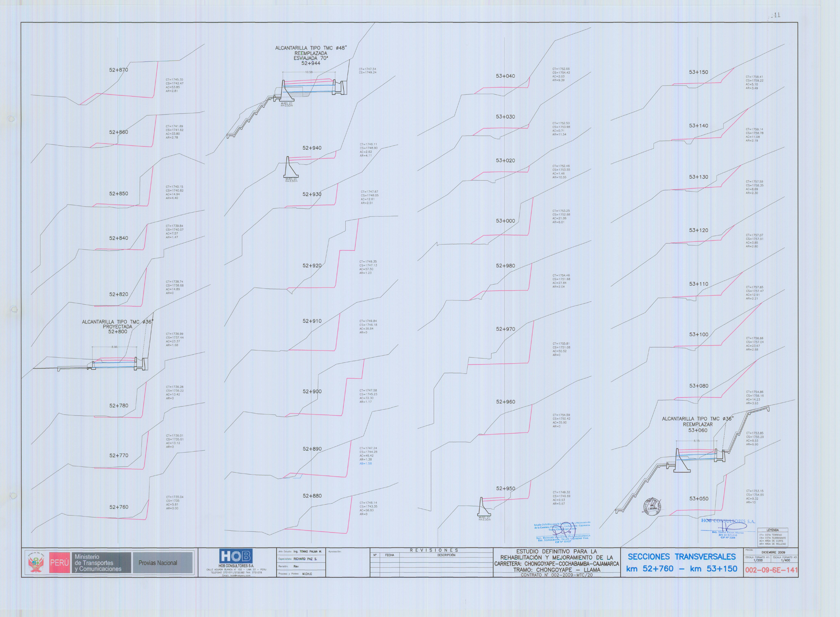The image size is (840, 617).
Task: Click the drawing code 002-09-SE-141
Action: click(771, 570)
